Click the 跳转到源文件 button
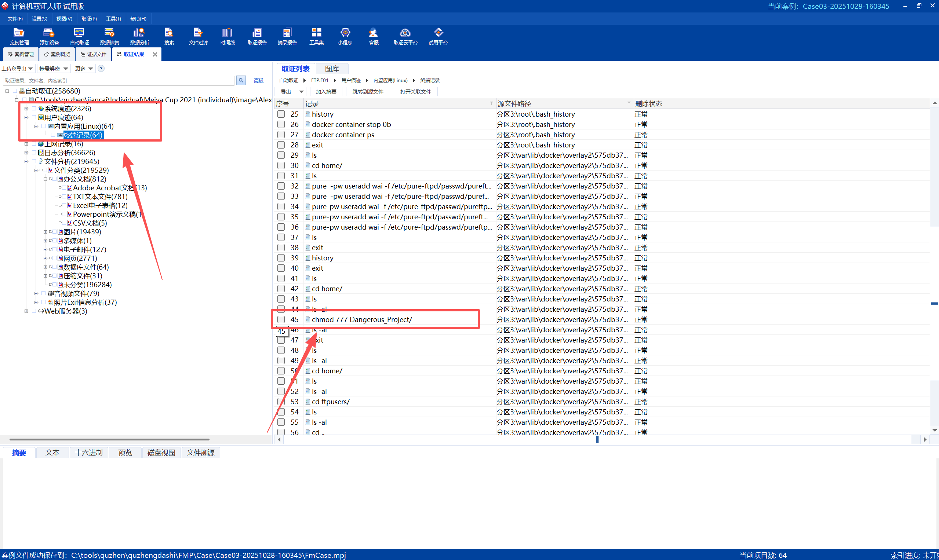 tap(368, 92)
